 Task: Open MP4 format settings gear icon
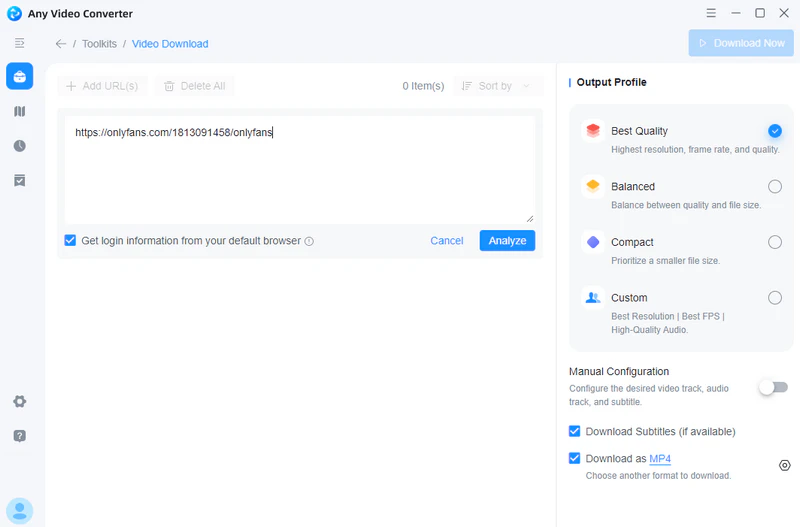pos(784,465)
